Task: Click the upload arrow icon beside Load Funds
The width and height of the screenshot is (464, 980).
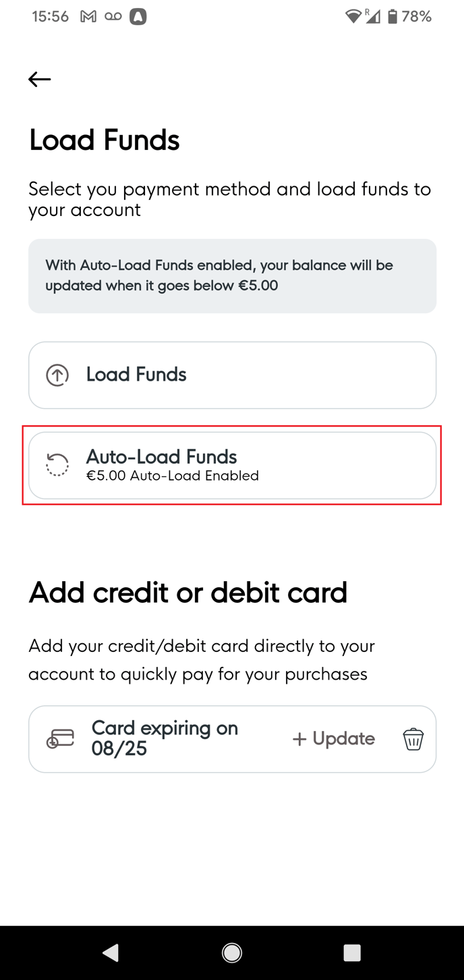Action: [57, 375]
